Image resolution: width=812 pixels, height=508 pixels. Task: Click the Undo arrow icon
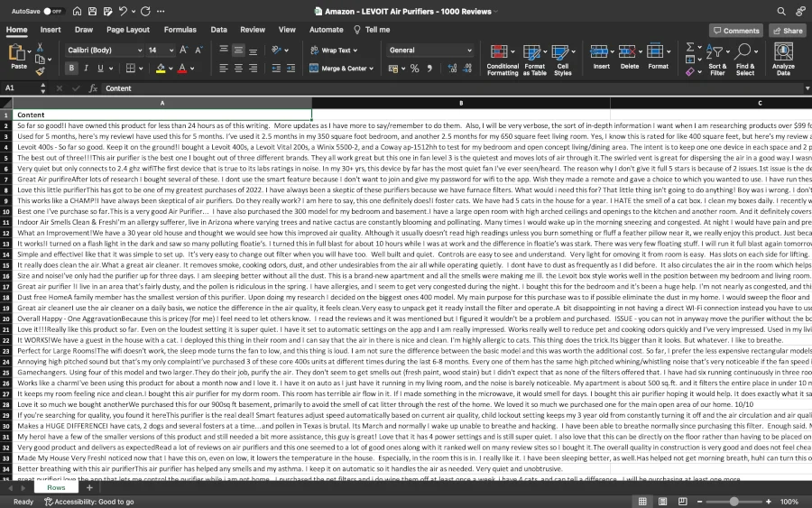pos(123,11)
